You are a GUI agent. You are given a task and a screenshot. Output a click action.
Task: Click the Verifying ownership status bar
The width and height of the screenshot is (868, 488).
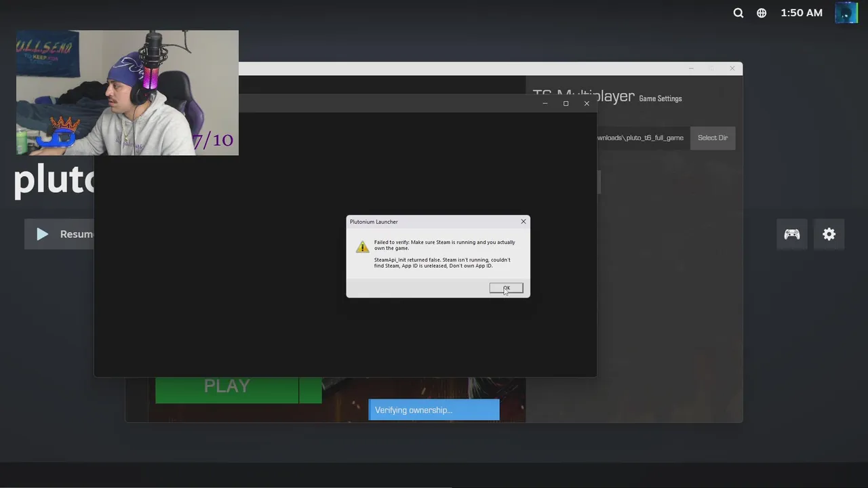tap(434, 410)
